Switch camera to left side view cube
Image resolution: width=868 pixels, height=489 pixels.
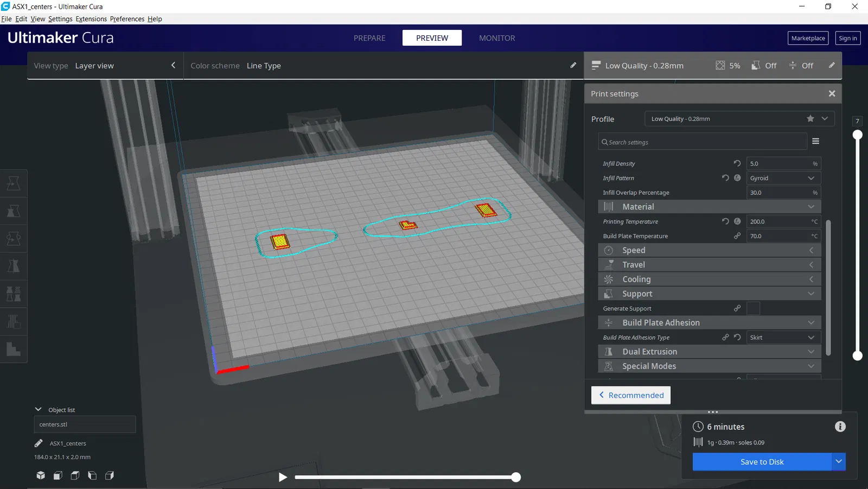(93, 475)
